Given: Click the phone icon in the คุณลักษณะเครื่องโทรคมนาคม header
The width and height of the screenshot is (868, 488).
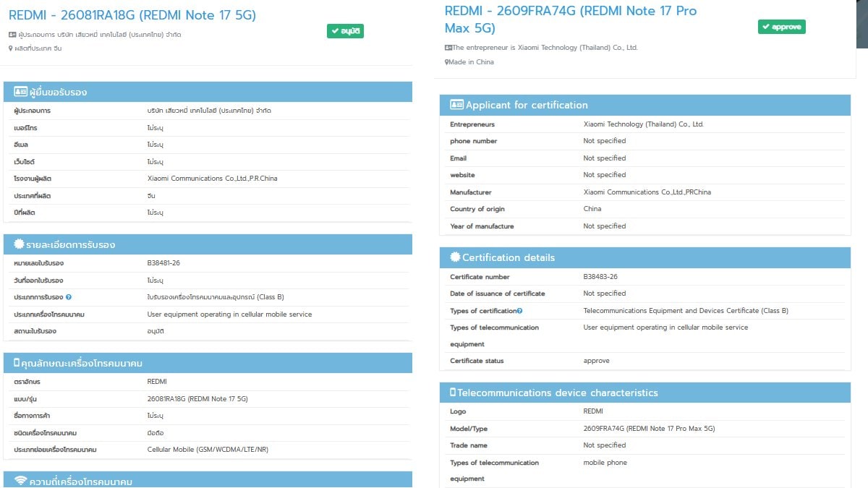Looking at the screenshot, I should click(17, 363).
